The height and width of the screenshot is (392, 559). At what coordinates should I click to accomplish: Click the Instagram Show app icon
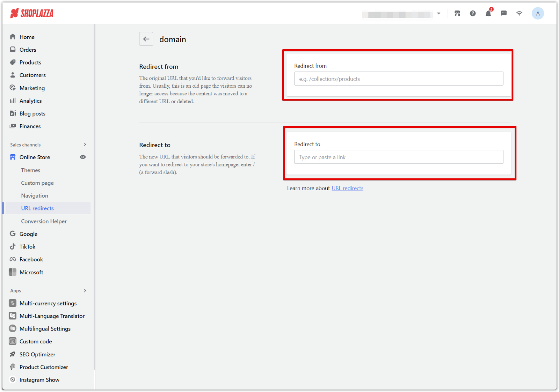13,379
